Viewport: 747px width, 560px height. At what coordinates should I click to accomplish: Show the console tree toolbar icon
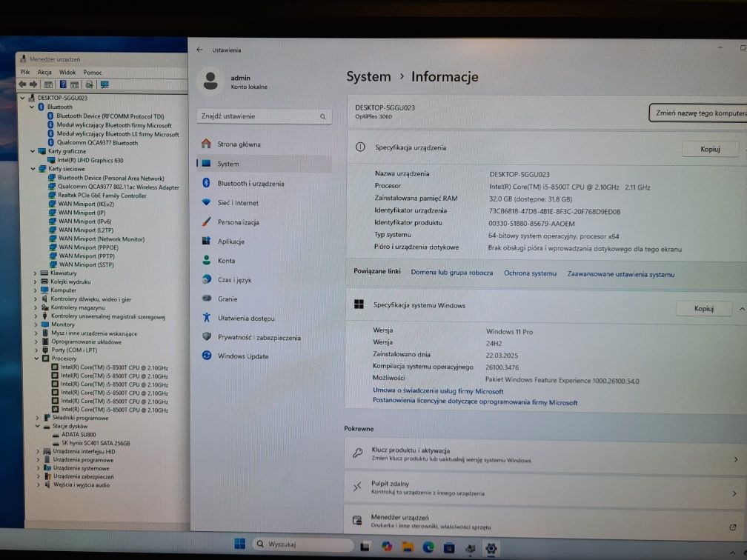(x=49, y=84)
